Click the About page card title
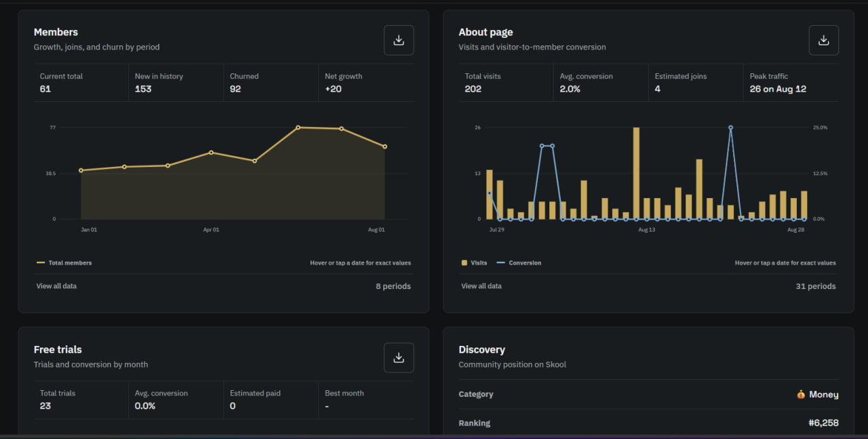 (486, 32)
